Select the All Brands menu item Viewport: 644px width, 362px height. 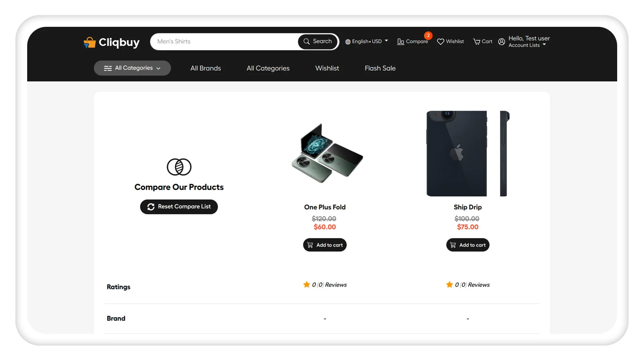click(206, 68)
